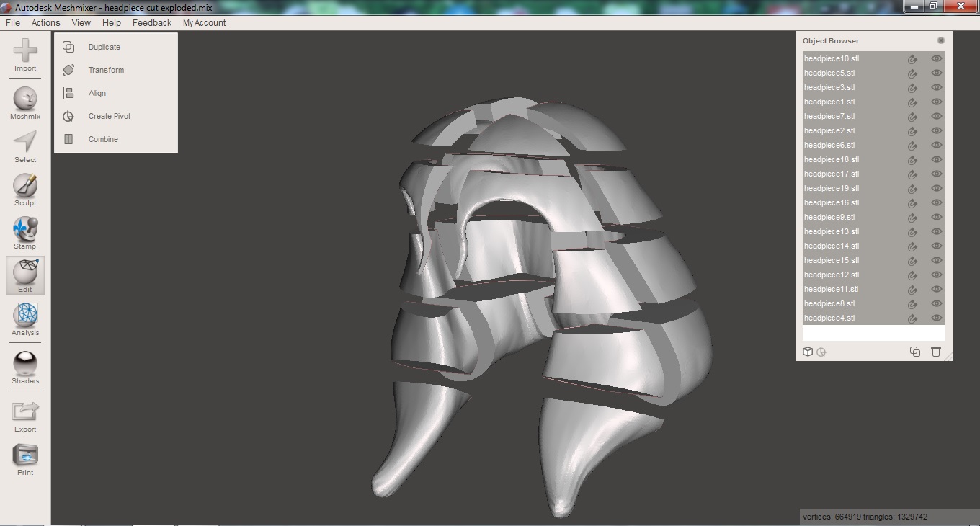
Task: Click the vertices and triangles status text
Action: pos(865,517)
